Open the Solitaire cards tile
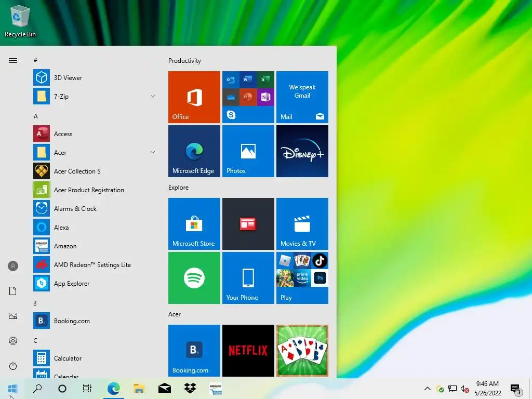Viewport: 532px width, 399px height. click(302, 351)
